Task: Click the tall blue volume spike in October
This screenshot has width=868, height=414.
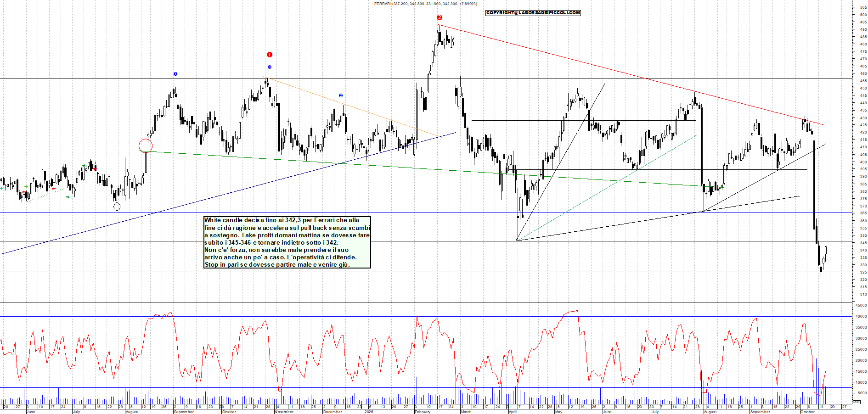Action: coord(814,349)
